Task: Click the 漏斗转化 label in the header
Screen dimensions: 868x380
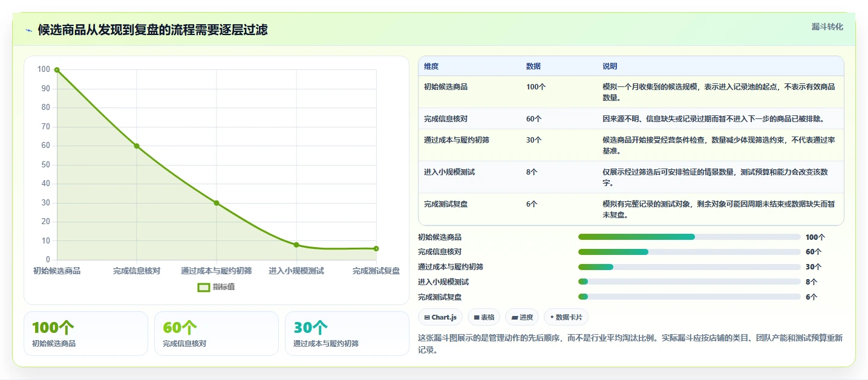Action: [827, 27]
